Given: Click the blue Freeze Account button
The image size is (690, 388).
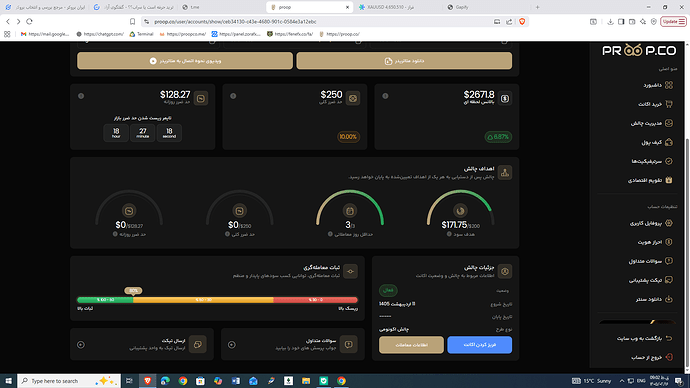Looking at the screenshot, I should tap(480, 345).
